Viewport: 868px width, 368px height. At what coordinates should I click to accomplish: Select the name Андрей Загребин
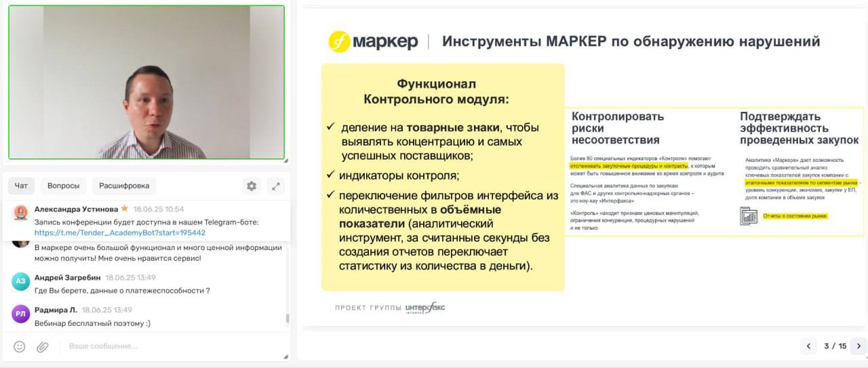click(67, 278)
